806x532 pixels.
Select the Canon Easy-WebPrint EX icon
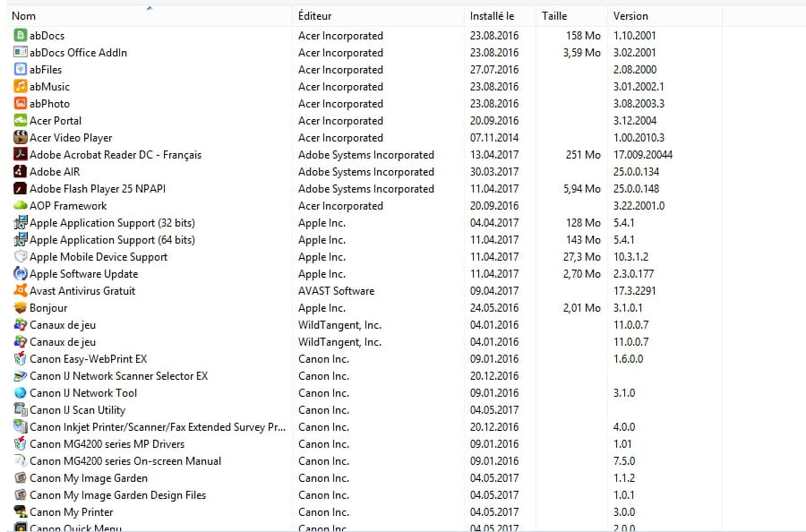click(x=20, y=359)
